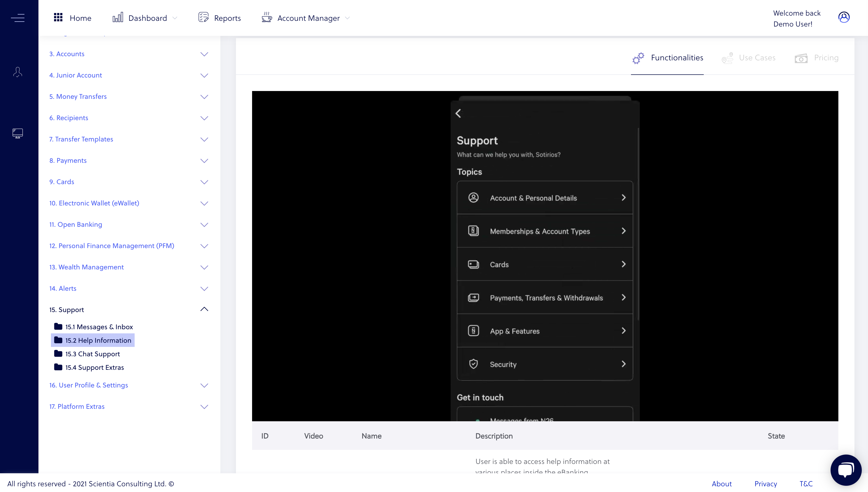Click the monitor icon in left sidebar

pos(18,133)
